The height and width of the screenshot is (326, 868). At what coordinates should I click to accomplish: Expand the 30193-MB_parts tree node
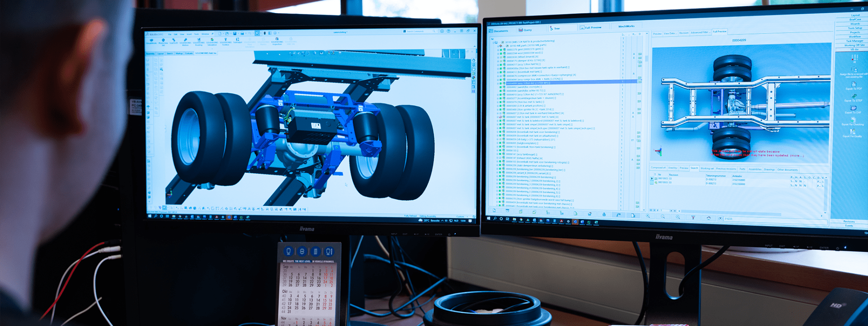(x=498, y=46)
